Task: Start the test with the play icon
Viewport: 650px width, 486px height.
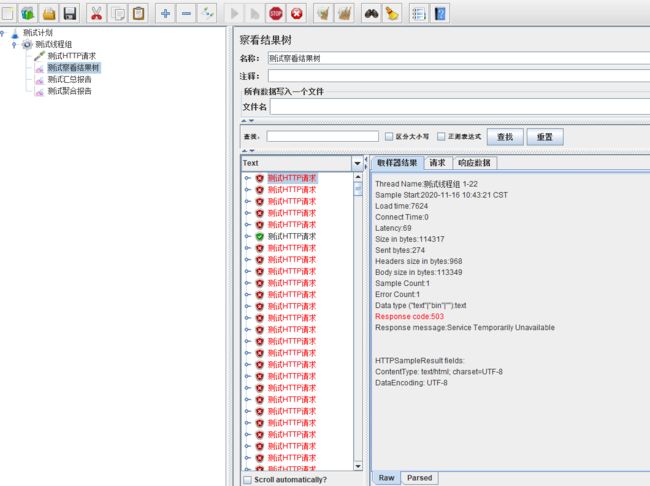Action: [234, 14]
